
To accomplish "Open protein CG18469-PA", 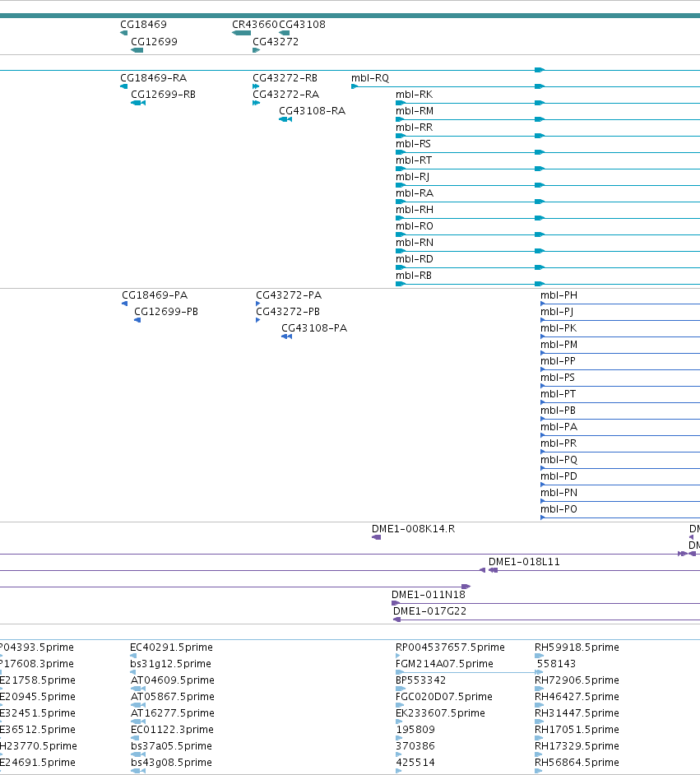I will click(155, 295).
